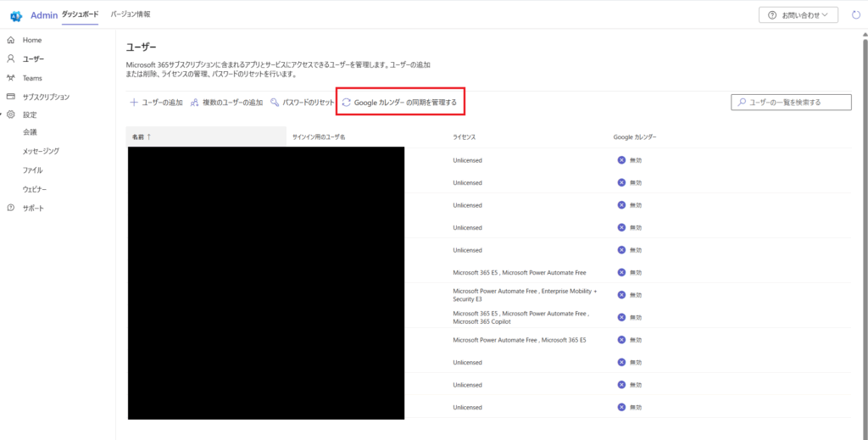Image resolution: width=868 pixels, height=440 pixels.
Task: Click the サブスクリプション card icon
Action: pyautogui.click(x=10, y=97)
